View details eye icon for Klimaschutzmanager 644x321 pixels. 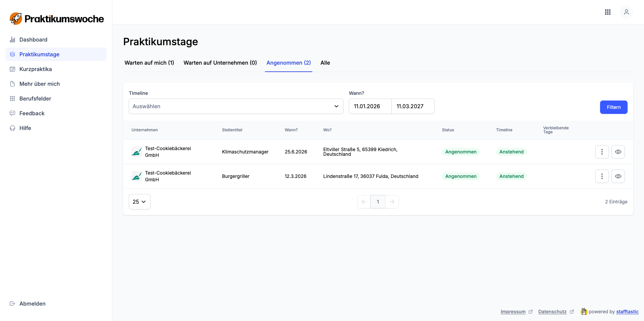point(618,152)
